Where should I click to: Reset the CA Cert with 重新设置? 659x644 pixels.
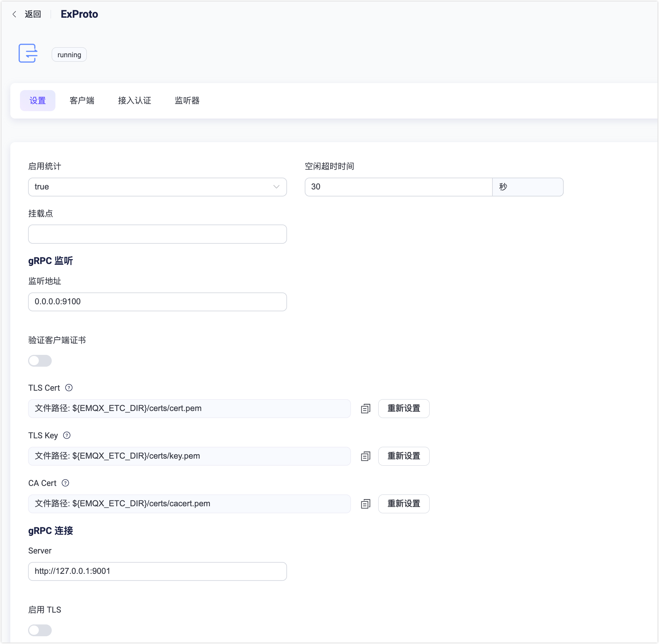click(x=404, y=504)
